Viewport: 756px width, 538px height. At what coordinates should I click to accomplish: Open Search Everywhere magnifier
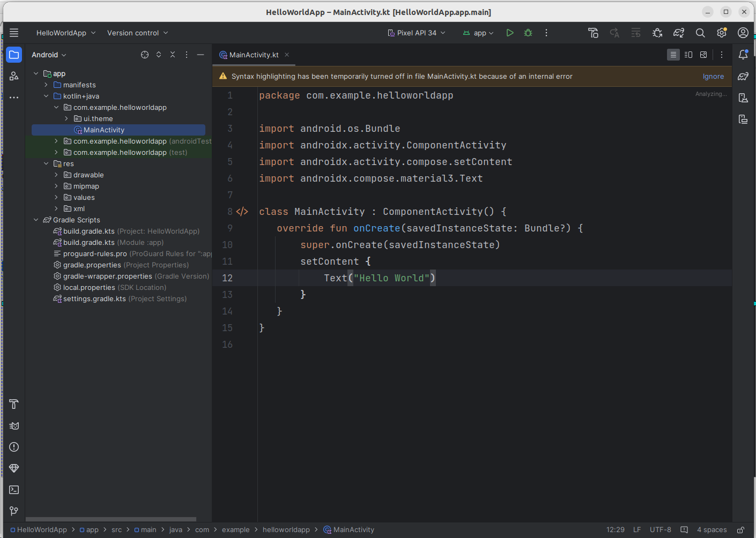[x=700, y=33]
